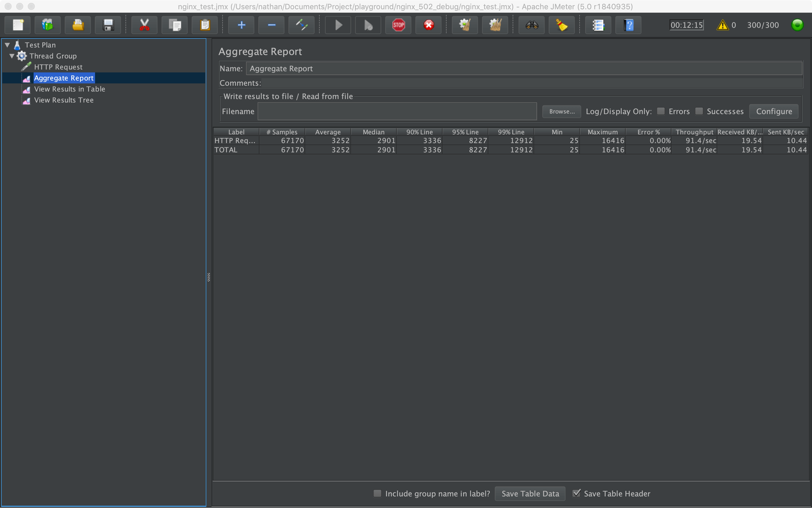Stop the running test via the Stop icon
This screenshot has width=812, height=508.
pyautogui.click(x=398, y=25)
